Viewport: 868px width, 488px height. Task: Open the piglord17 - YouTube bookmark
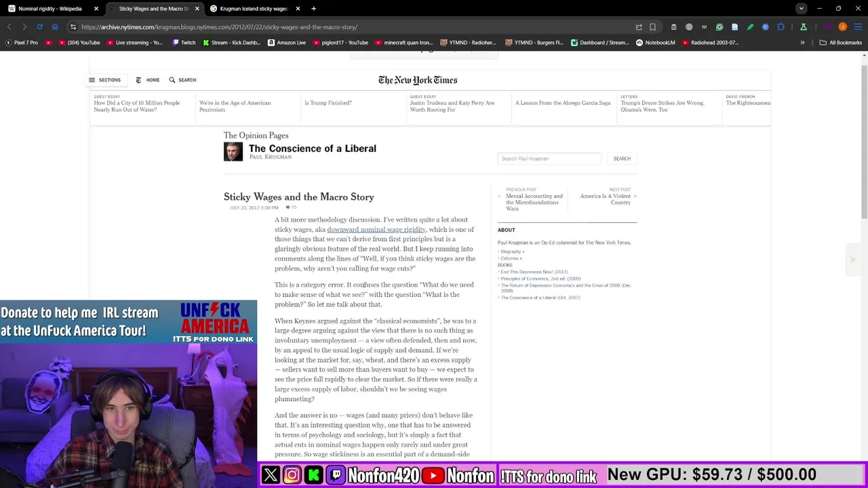(x=339, y=43)
